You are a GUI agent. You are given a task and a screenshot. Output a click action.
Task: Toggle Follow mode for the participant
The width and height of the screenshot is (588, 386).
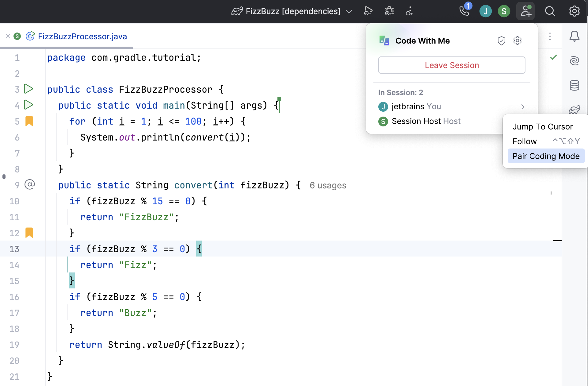click(525, 141)
